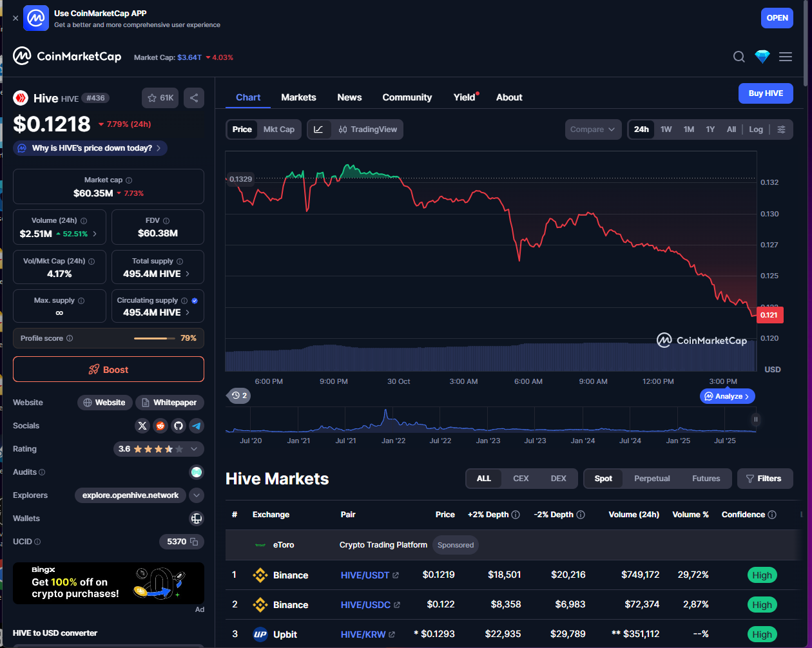
Task: Switch to TradingView chart
Action: pos(368,129)
